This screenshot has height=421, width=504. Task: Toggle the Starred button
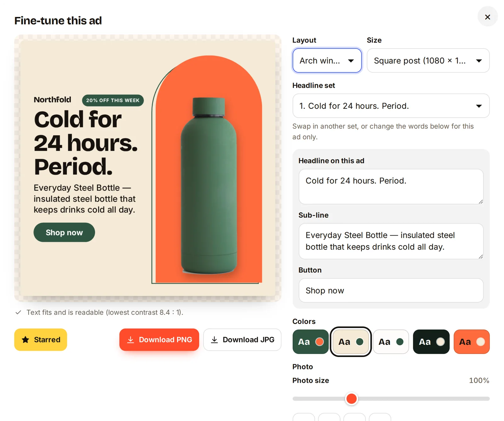(41, 340)
